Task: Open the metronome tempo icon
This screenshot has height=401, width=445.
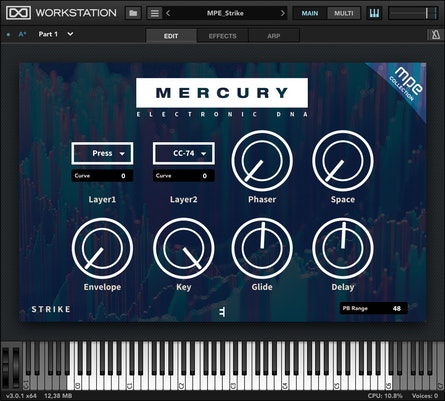Action: point(435,35)
